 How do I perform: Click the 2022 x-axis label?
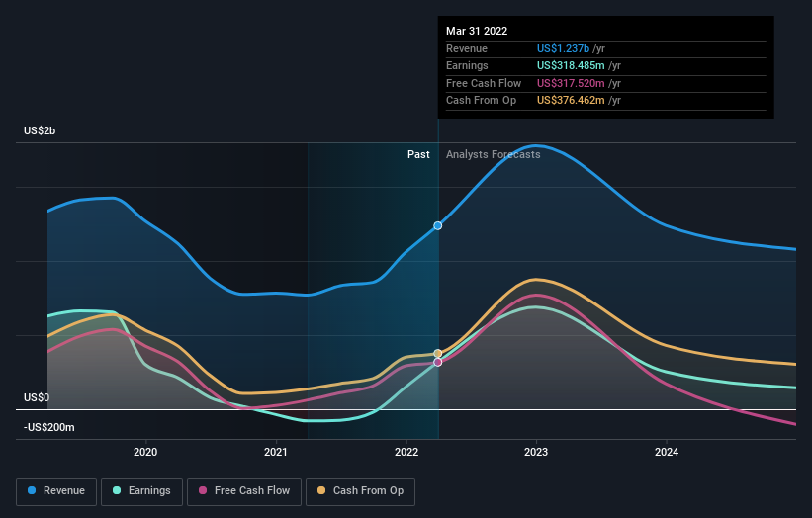406,452
